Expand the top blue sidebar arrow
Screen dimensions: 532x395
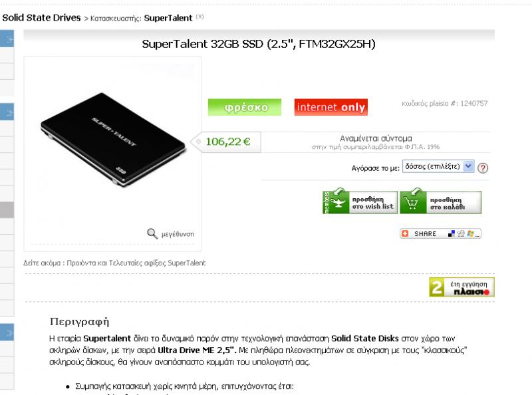coord(7,39)
